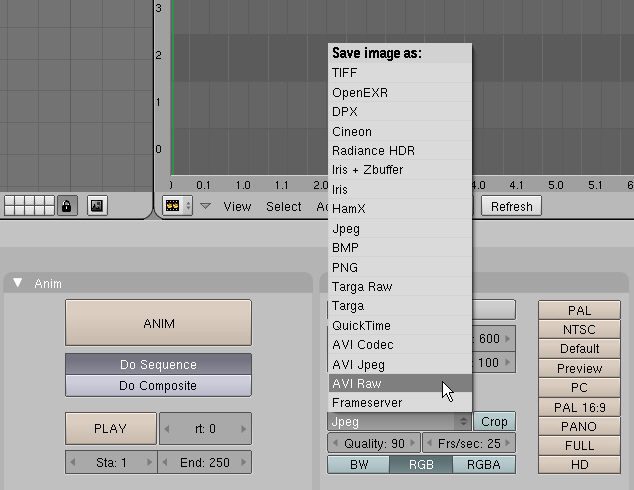634x490 pixels.
Task: Apply the Preview preset
Action: point(579,368)
